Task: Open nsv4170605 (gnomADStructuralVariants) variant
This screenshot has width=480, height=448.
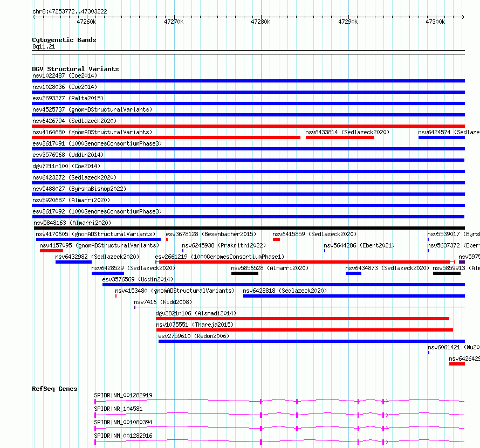Action: pyautogui.click(x=95, y=234)
